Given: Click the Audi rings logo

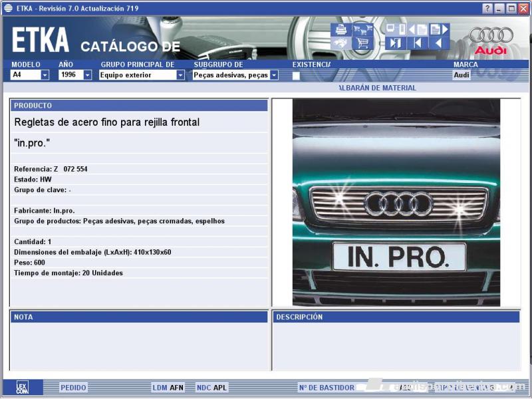Looking at the screenshot, I should click(x=491, y=35).
